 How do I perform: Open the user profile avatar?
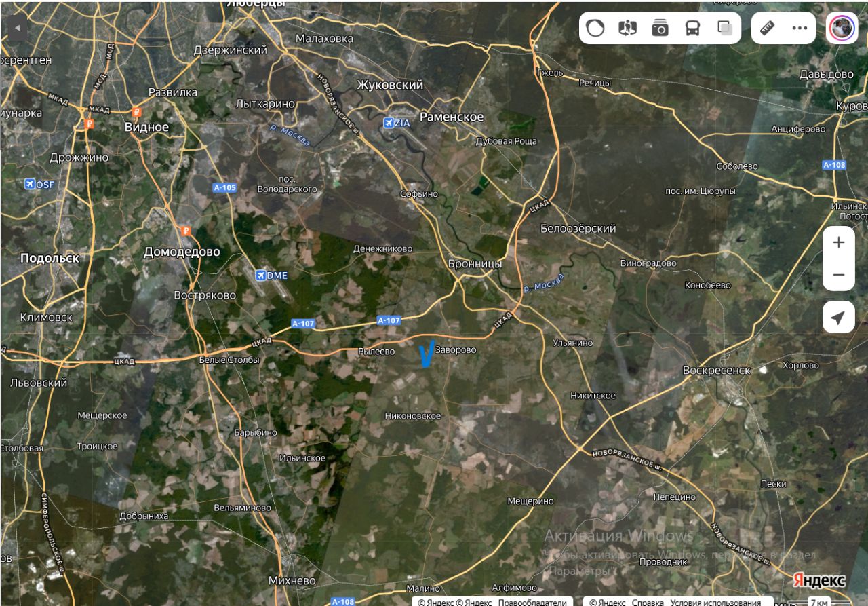(x=842, y=28)
